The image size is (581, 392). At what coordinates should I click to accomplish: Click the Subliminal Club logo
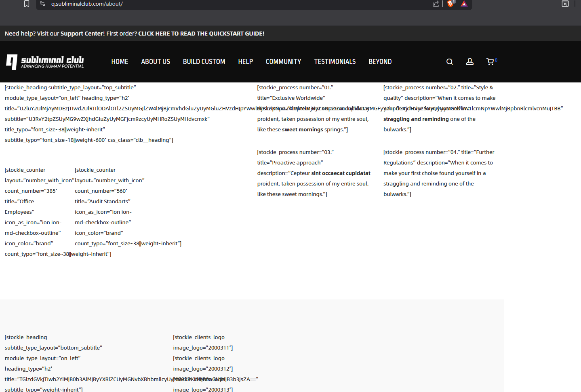45,62
